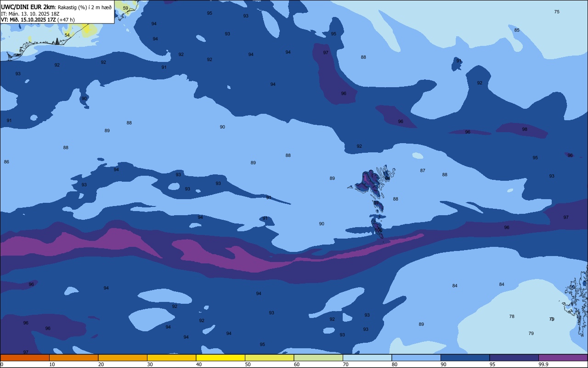Click the '70' legend tick label
This screenshot has width=588, height=368.
click(x=345, y=364)
